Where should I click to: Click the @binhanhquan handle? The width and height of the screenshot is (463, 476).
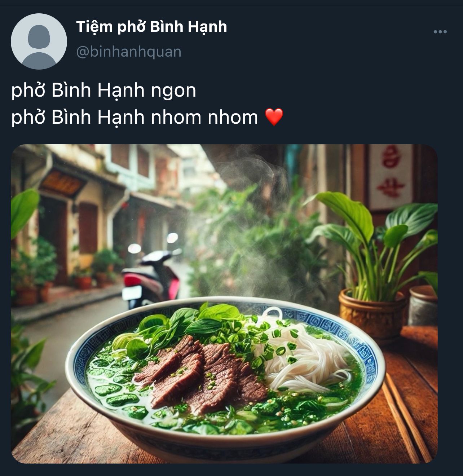point(129,52)
